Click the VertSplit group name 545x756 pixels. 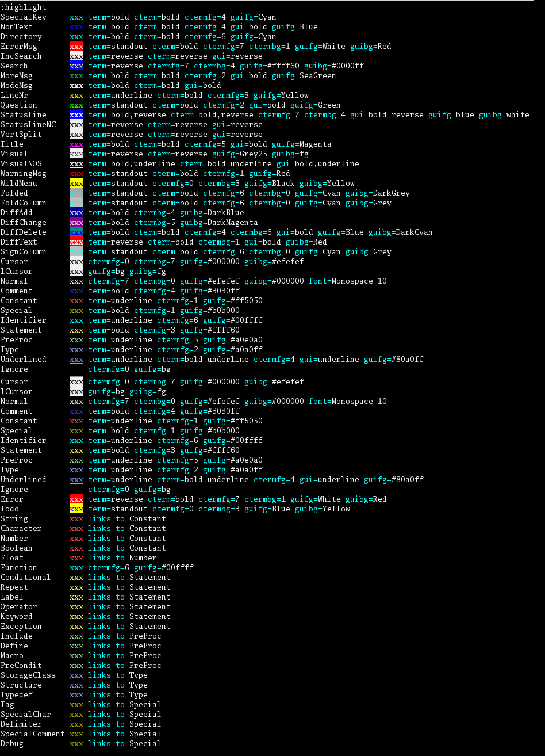point(21,135)
